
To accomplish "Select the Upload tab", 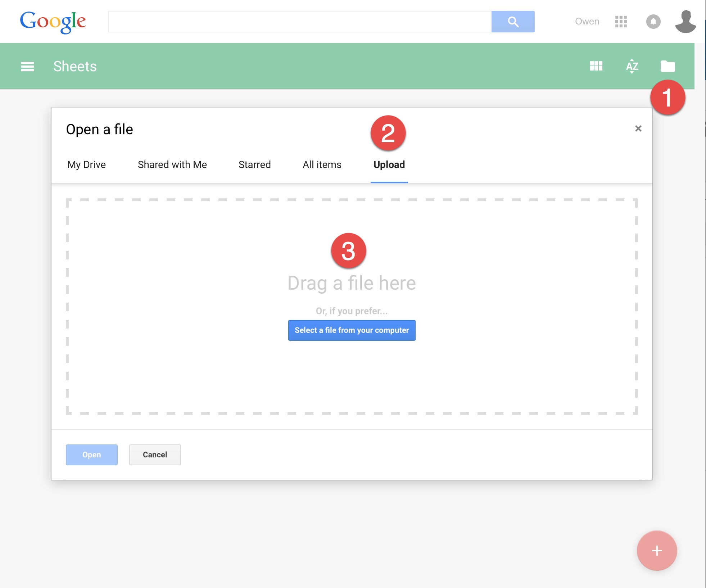I will (389, 164).
